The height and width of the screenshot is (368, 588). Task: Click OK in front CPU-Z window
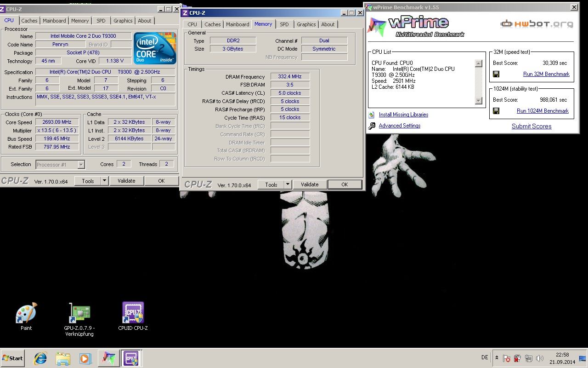345,184
